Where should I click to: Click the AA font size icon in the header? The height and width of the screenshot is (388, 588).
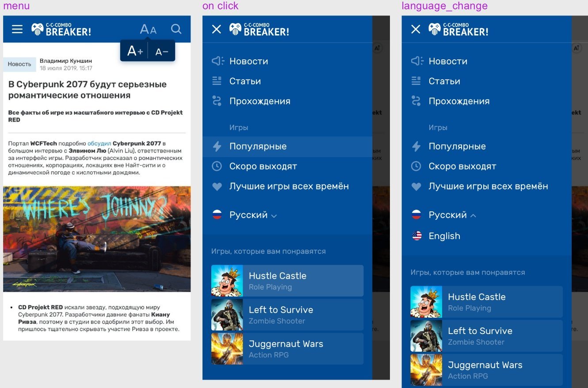pyautogui.click(x=148, y=30)
